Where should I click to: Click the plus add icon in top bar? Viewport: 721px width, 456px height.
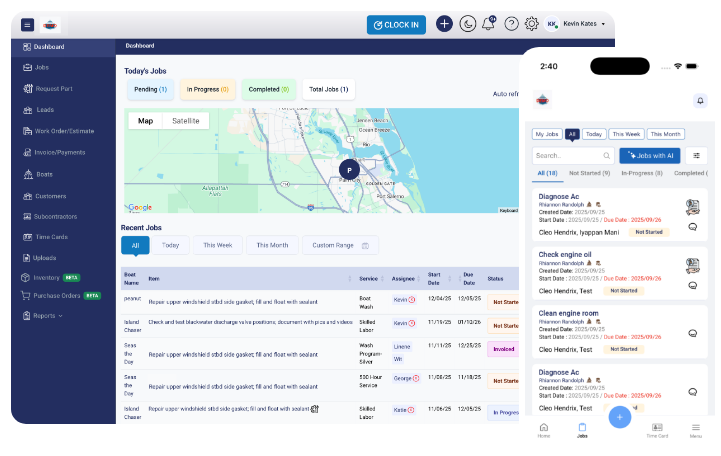pyautogui.click(x=444, y=24)
